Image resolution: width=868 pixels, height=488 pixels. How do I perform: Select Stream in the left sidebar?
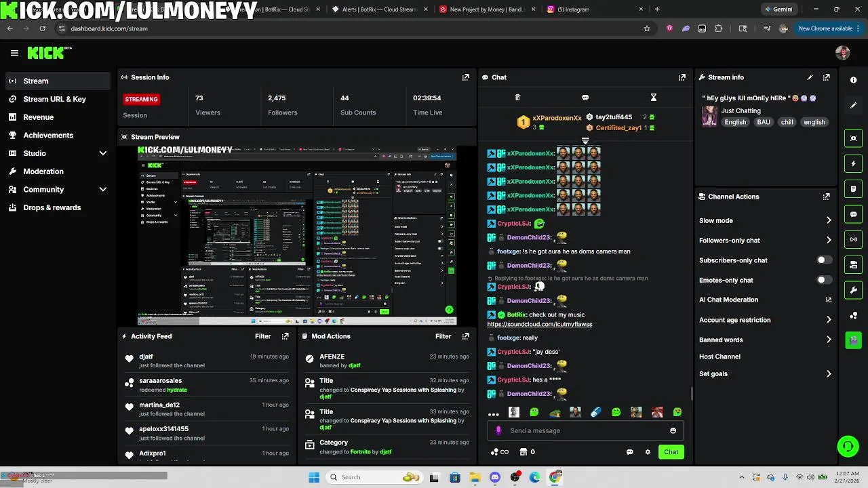pos(58,81)
